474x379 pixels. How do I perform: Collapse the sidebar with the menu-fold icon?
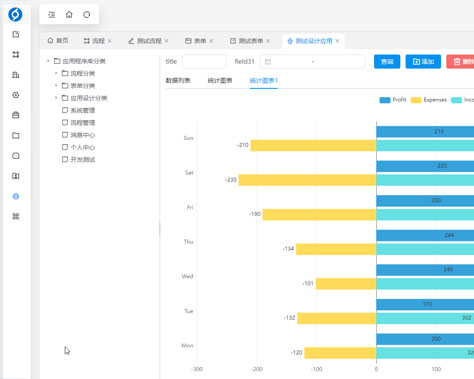pos(51,14)
